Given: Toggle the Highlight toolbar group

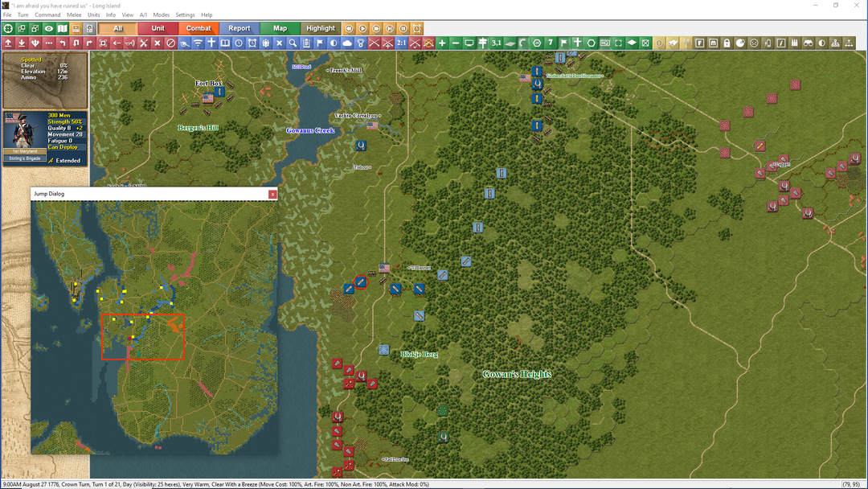Looking at the screenshot, I should 321,28.
